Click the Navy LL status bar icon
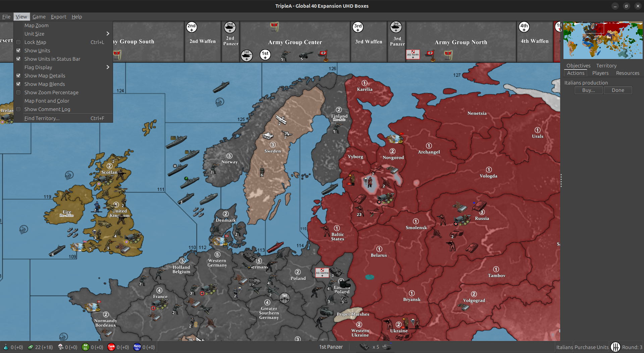 (137, 347)
